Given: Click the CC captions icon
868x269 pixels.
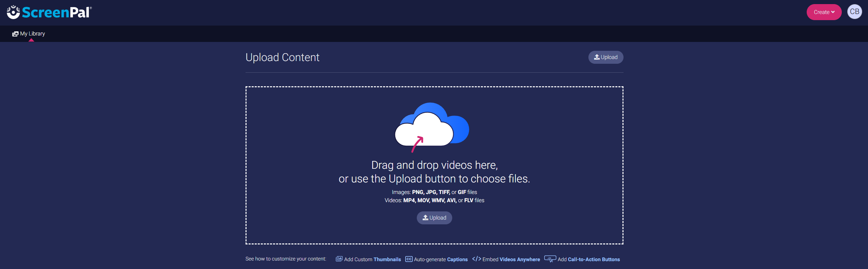Looking at the screenshot, I should [x=409, y=259].
